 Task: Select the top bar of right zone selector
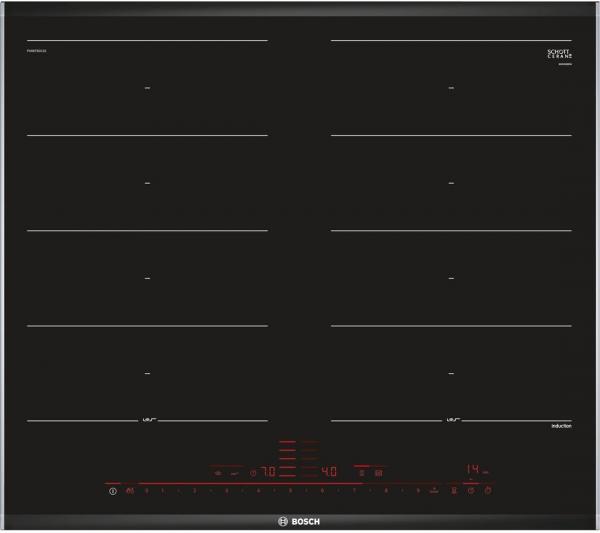[x=310, y=442]
